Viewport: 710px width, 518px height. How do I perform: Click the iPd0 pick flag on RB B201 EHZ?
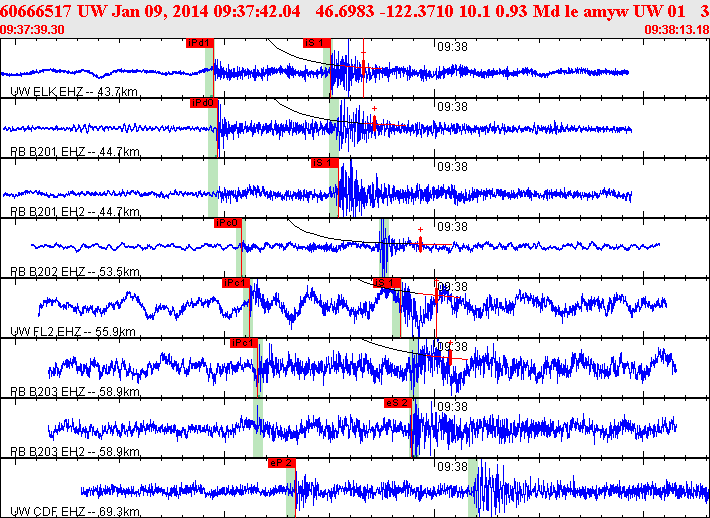pyautogui.click(x=204, y=103)
